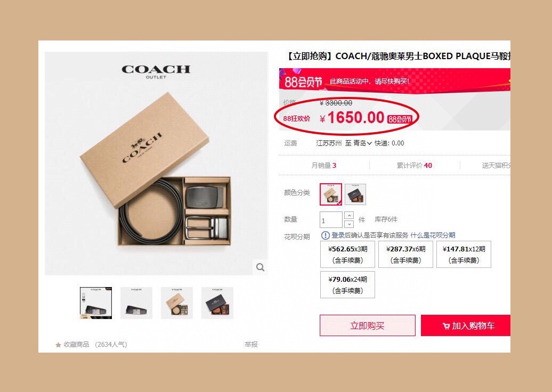Click the star icon next to 收藏商品

point(58,345)
